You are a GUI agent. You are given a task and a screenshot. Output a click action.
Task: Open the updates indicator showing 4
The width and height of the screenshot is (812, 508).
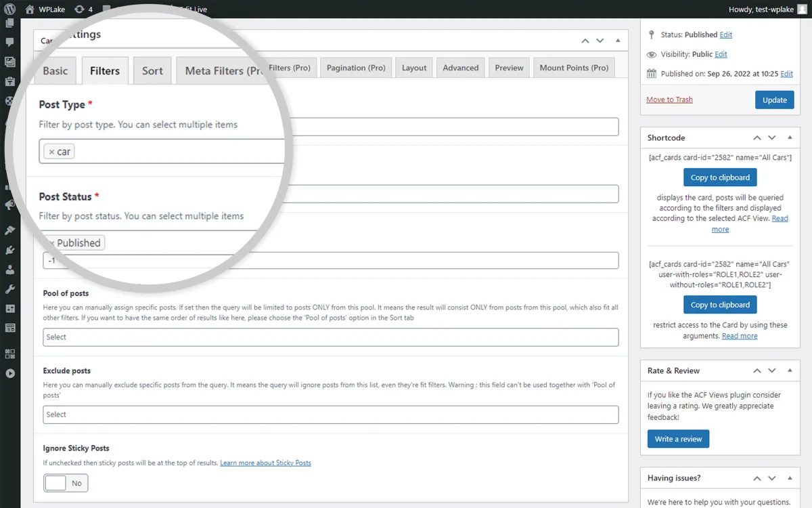[84, 9]
